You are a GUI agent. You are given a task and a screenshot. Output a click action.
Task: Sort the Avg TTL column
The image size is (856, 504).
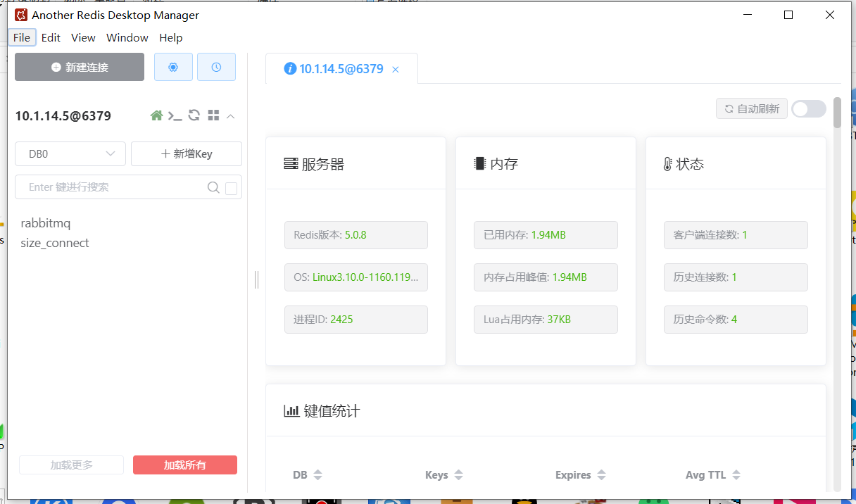point(736,475)
